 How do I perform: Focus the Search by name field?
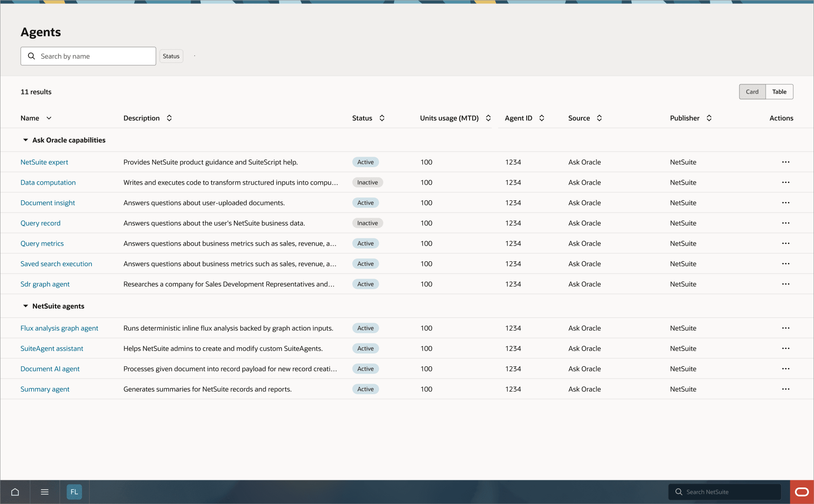[x=88, y=56]
